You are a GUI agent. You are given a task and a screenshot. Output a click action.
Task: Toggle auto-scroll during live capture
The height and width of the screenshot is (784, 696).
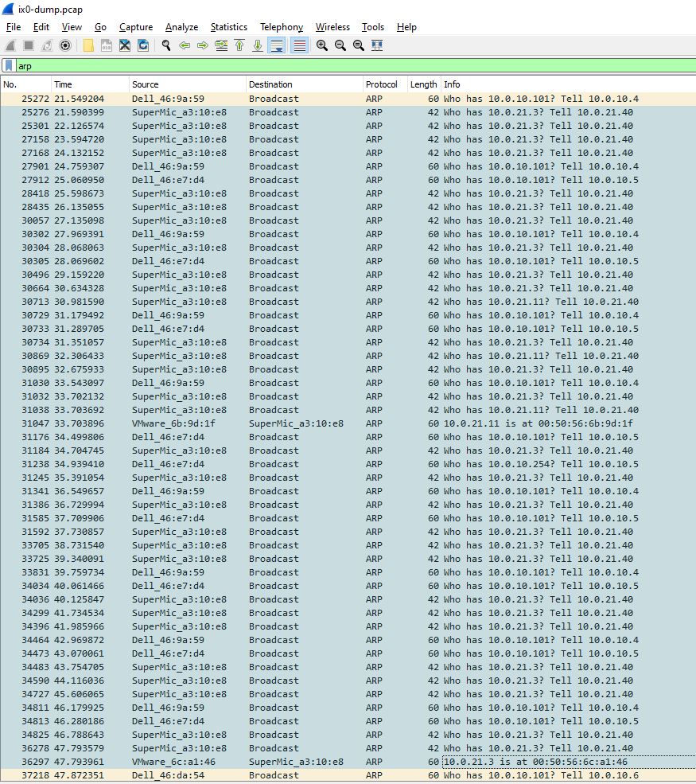[276, 46]
